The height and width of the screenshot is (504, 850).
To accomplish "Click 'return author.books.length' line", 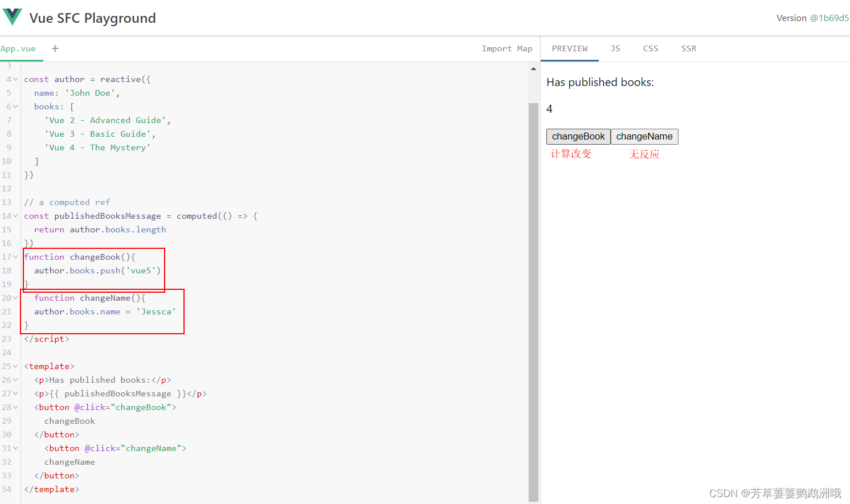I will 100,230.
